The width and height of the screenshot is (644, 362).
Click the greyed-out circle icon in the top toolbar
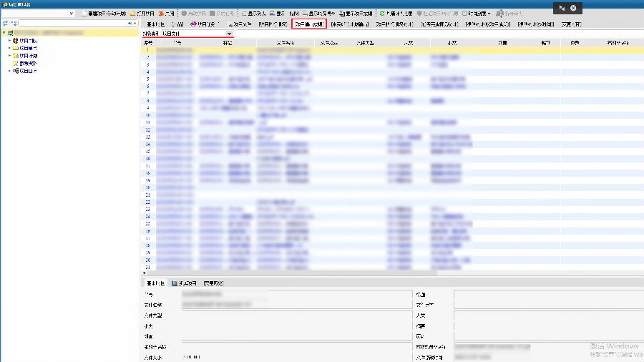pos(184,14)
